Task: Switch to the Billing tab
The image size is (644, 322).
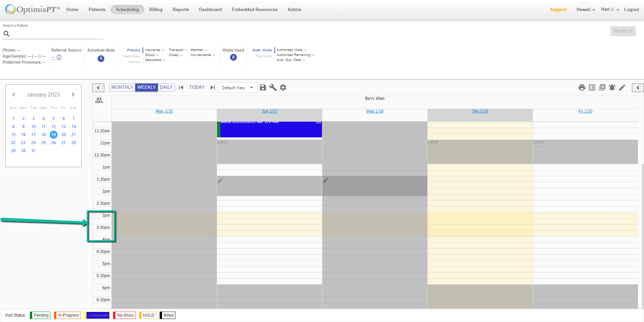Action: coord(156,9)
